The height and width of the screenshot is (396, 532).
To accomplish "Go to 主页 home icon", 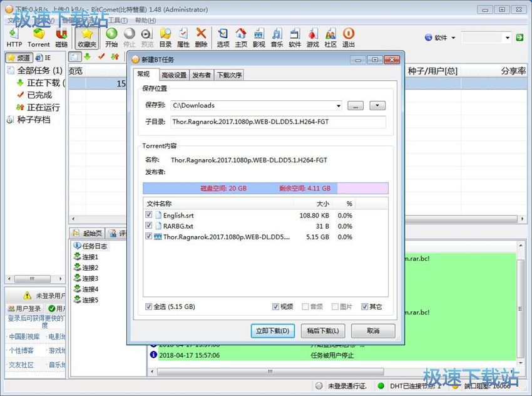I will pos(241,38).
